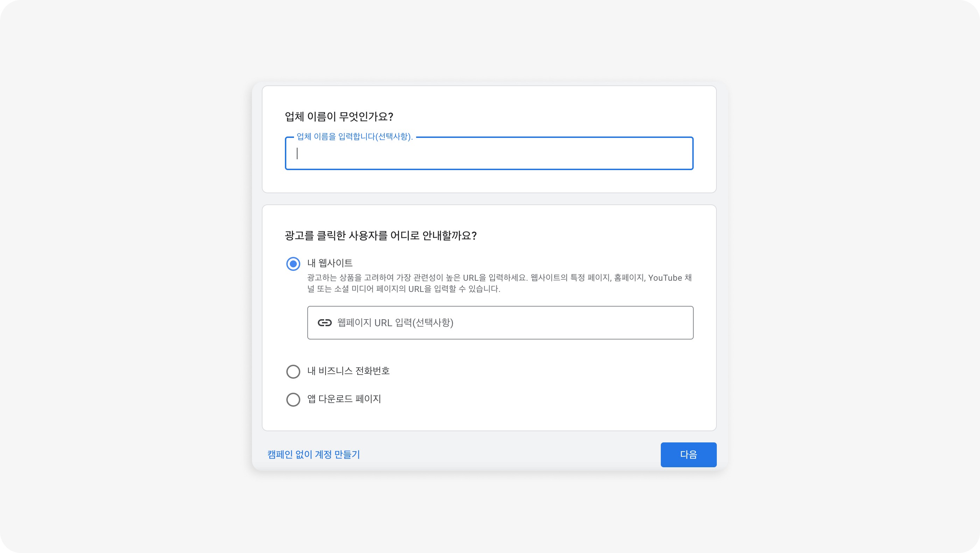Click blank space below the business name field
Screen dimensions: 980x553
tap(489, 181)
